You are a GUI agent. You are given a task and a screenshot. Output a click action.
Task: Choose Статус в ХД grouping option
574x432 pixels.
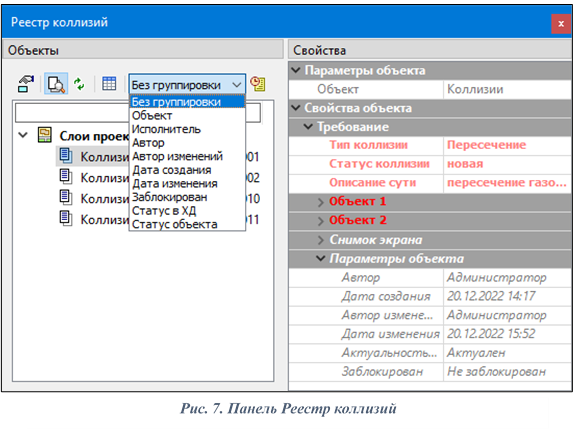click(x=187, y=211)
